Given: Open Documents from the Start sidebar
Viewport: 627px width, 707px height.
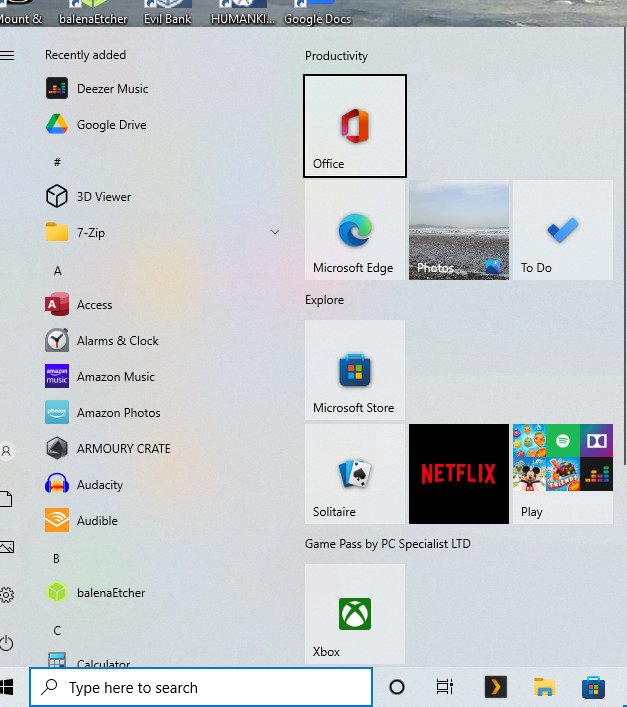Looking at the screenshot, I should click(x=6, y=499).
